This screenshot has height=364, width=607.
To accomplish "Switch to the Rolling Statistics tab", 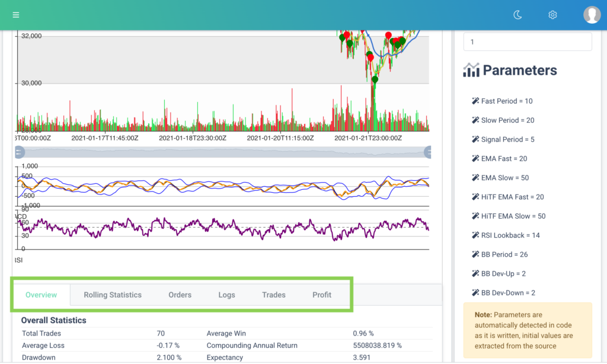I will 113,295.
